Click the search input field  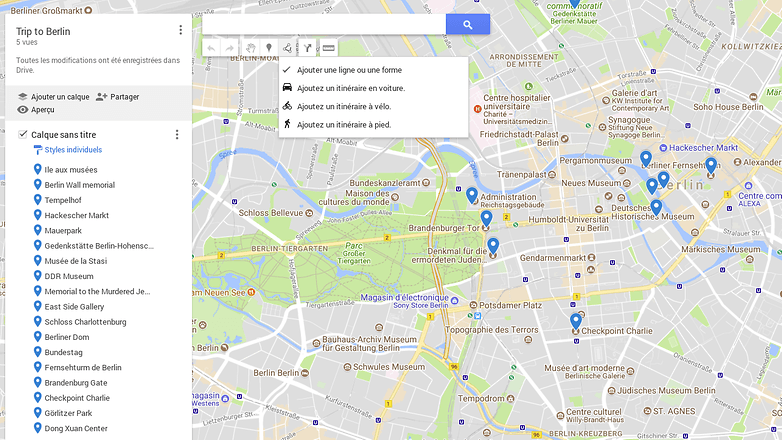pyautogui.click(x=324, y=24)
